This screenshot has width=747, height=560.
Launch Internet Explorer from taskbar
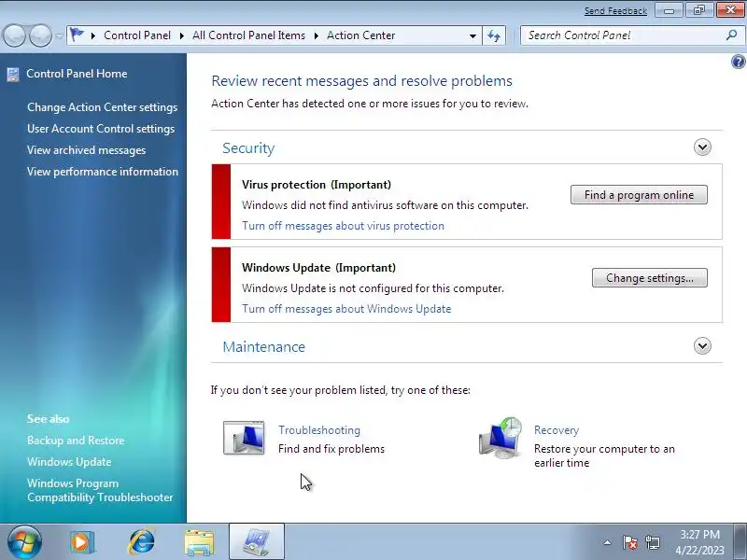(x=142, y=542)
